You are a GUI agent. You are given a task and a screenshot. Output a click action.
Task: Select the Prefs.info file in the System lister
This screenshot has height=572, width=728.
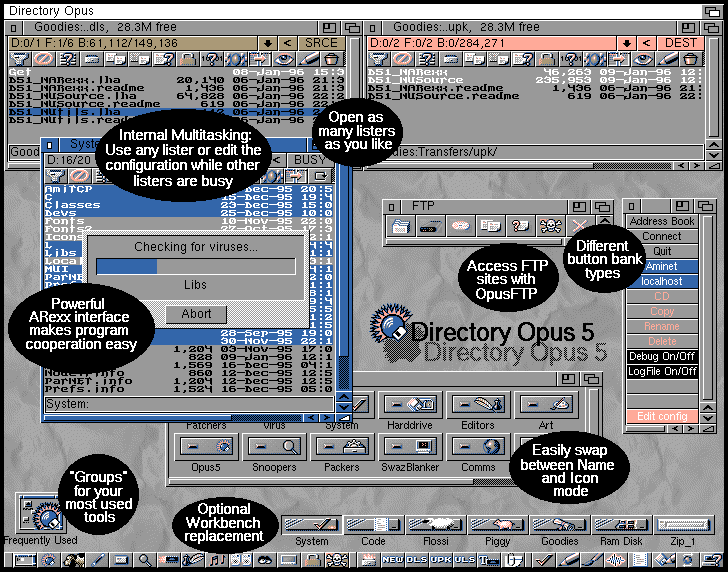pos(188,389)
